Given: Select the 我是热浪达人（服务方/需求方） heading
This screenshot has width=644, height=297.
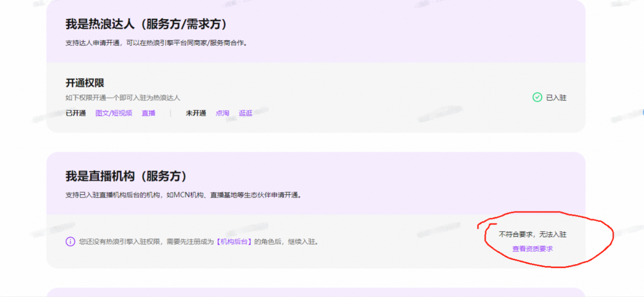Looking at the screenshot, I should coord(146,24).
